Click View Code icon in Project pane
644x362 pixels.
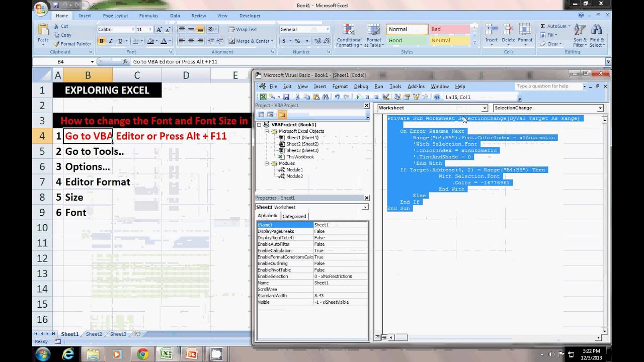click(261, 115)
